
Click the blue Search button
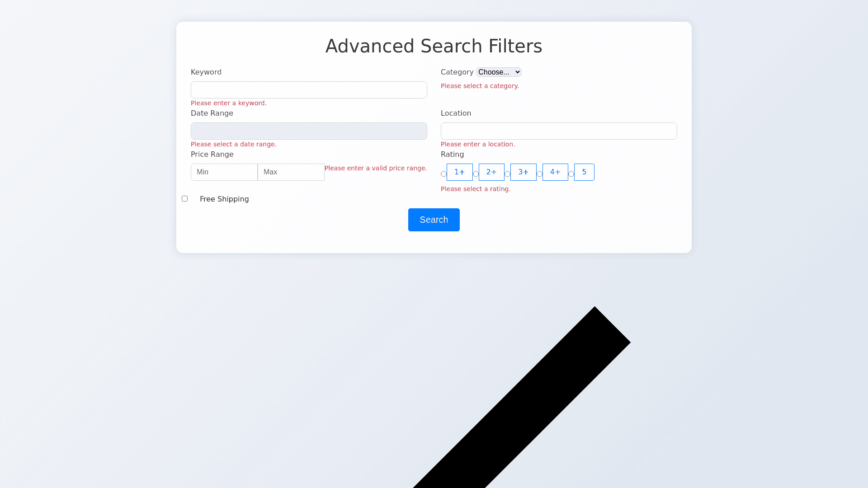click(434, 220)
